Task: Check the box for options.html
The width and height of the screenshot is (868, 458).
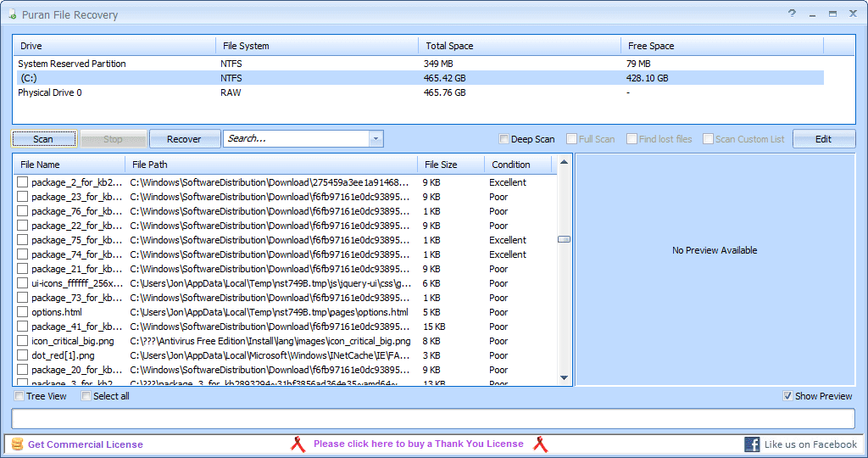Action: point(22,312)
